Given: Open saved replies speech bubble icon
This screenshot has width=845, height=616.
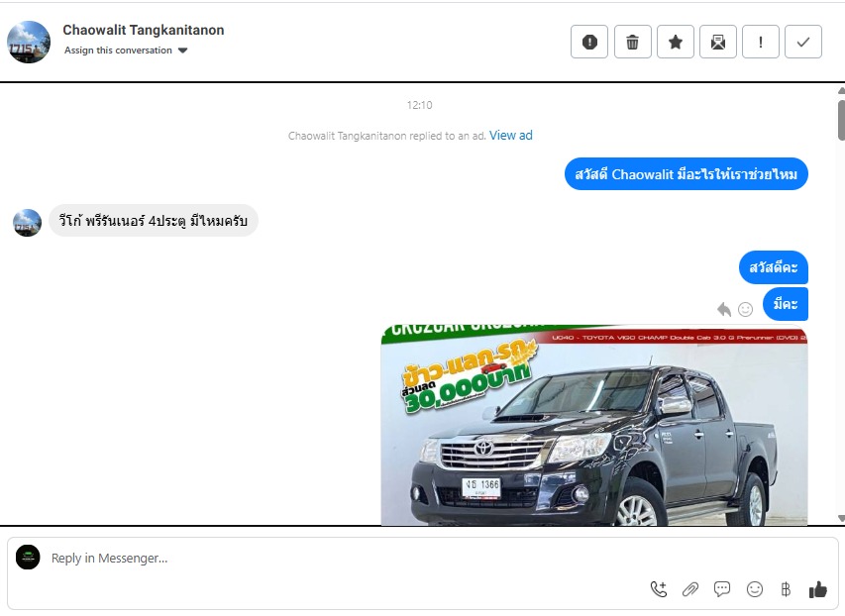Looking at the screenshot, I should coord(722,589).
